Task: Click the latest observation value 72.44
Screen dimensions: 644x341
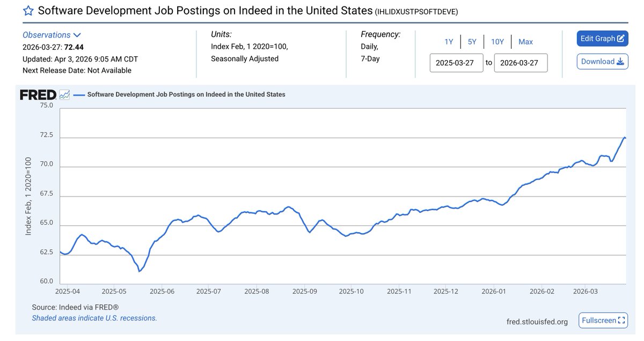Action: tap(74, 47)
